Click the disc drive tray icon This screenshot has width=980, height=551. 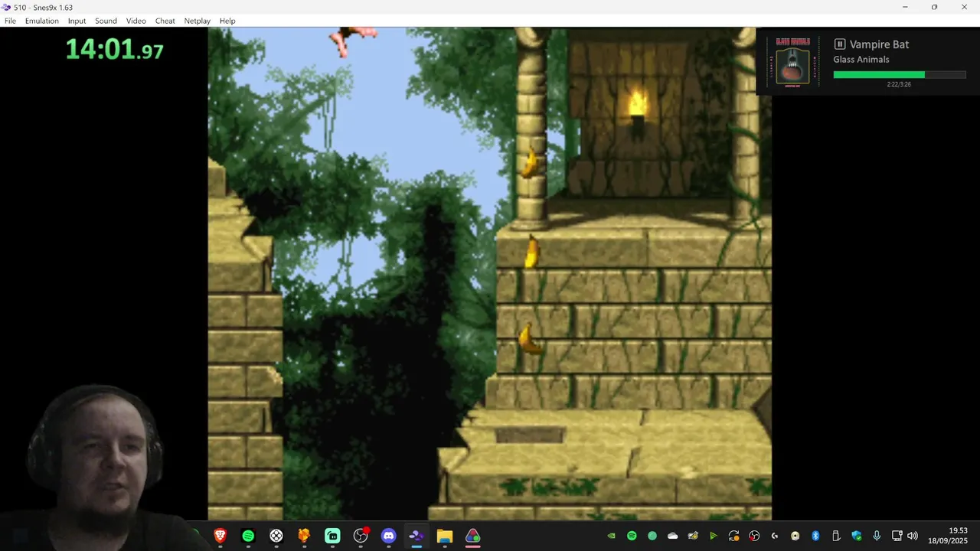pyautogui.click(x=795, y=536)
